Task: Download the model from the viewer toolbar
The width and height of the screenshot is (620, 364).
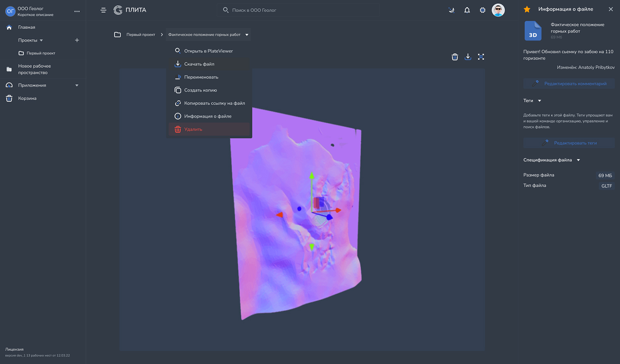Action: tap(468, 57)
